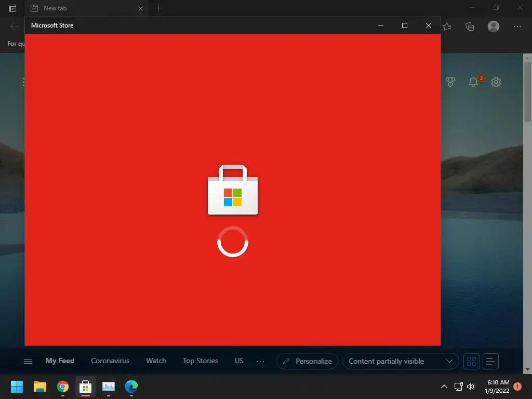Open Edge Collections icon
Image resolution: width=532 pixels, height=399 pixels.
470,26
